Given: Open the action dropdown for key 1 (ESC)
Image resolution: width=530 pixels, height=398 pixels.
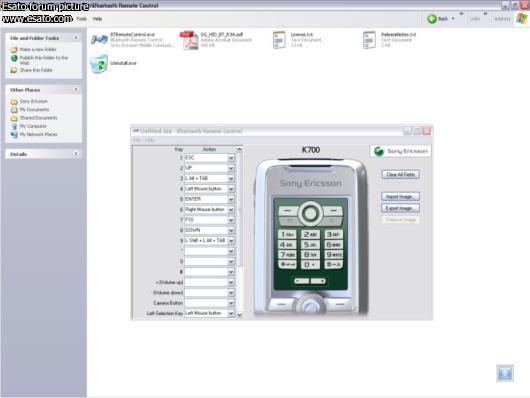Looking at the screenshot, I should tap(231, 158).
